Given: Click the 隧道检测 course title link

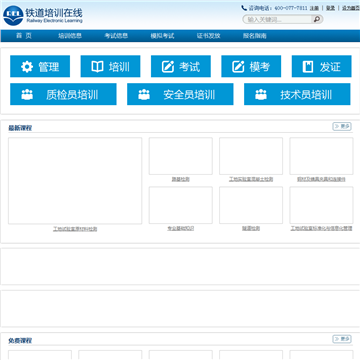Looking at the screenshot, I should tap(251, 228).
